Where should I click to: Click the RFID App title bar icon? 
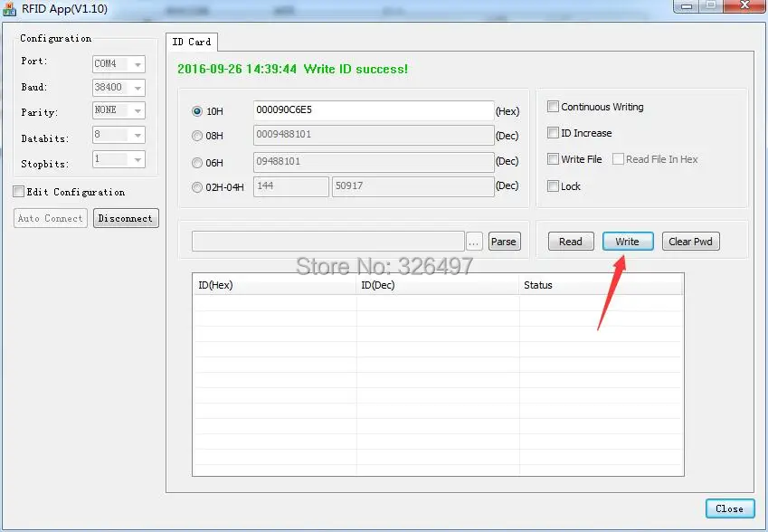pos(10,9)
